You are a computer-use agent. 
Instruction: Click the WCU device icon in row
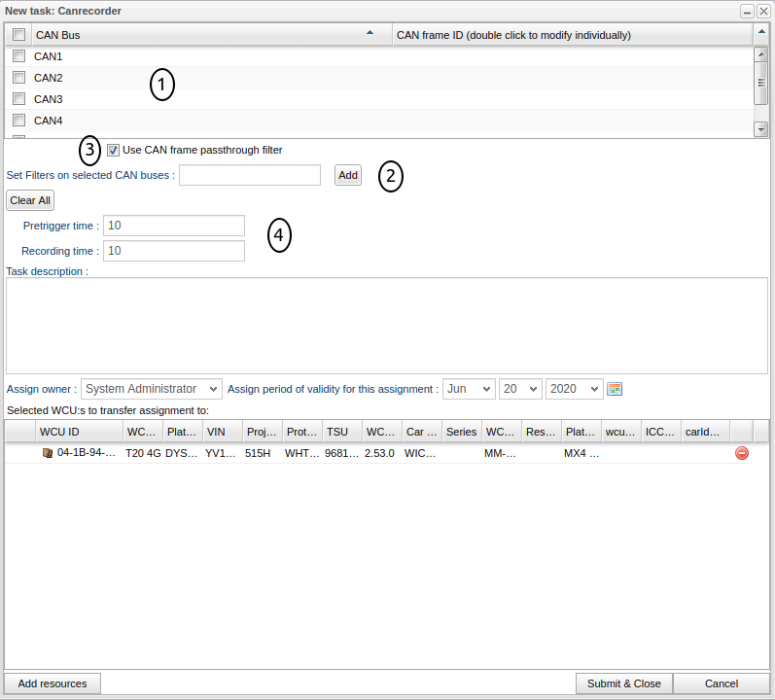(48, 453)
